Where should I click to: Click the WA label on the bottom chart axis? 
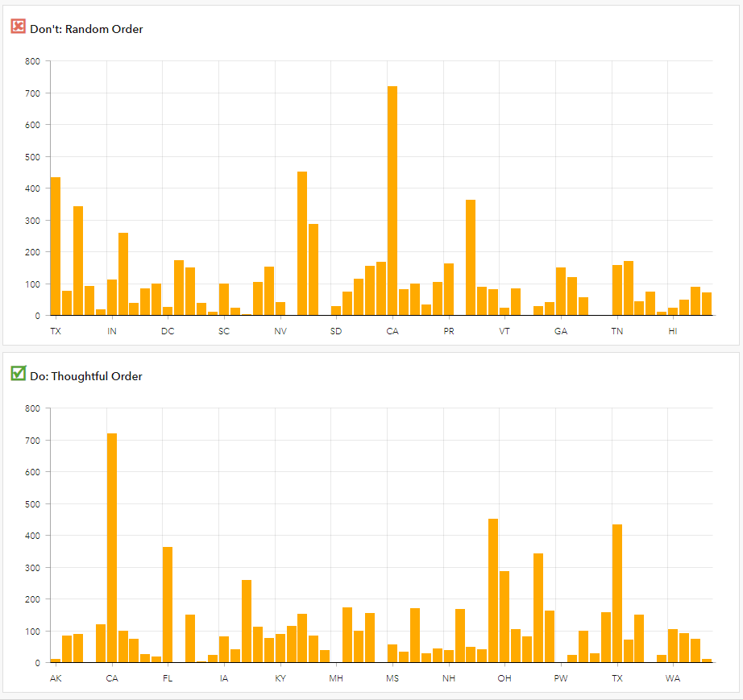pos(672,678)
